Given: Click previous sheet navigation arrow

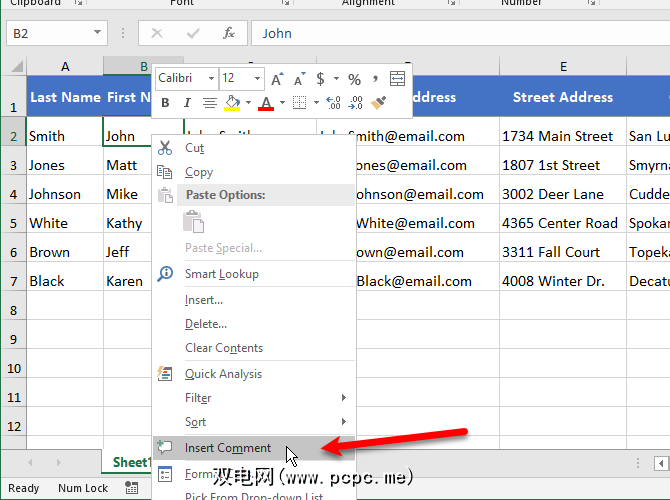Looking at the screenshot, I should pos(30,462).
